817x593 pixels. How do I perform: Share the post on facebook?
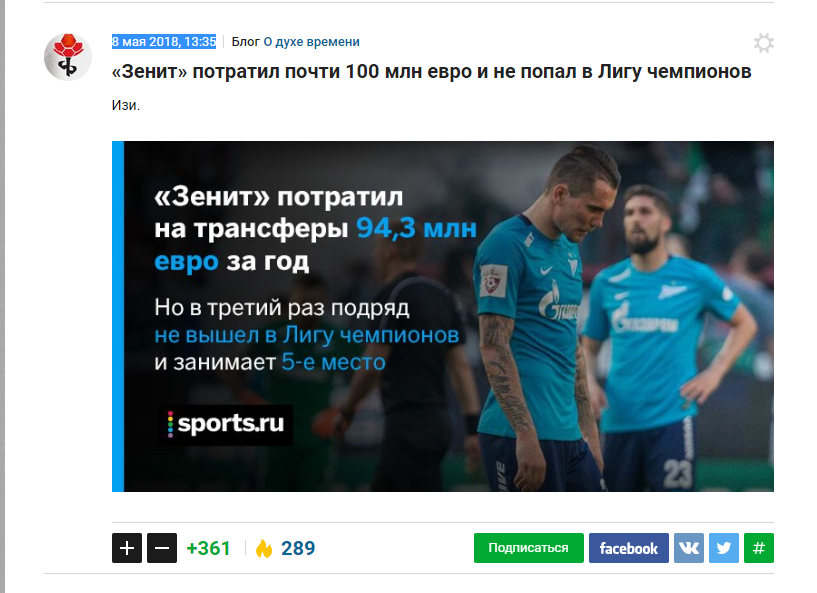(x=629, y=548)
